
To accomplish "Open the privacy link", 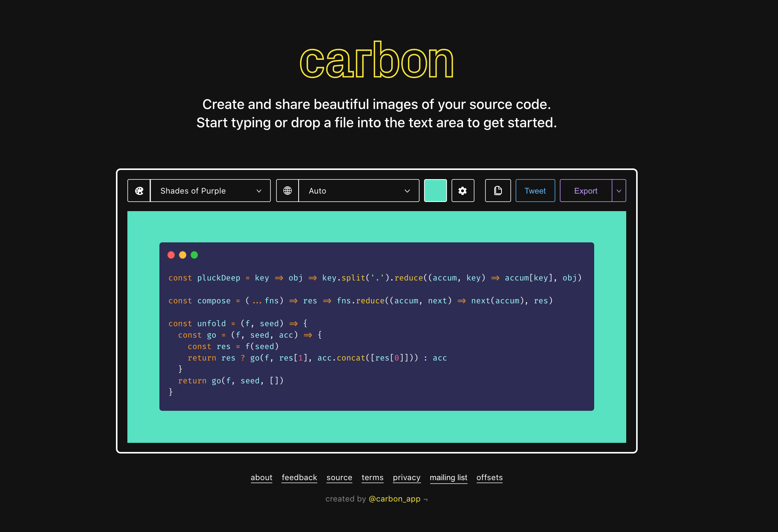I will tap(407, 478).
